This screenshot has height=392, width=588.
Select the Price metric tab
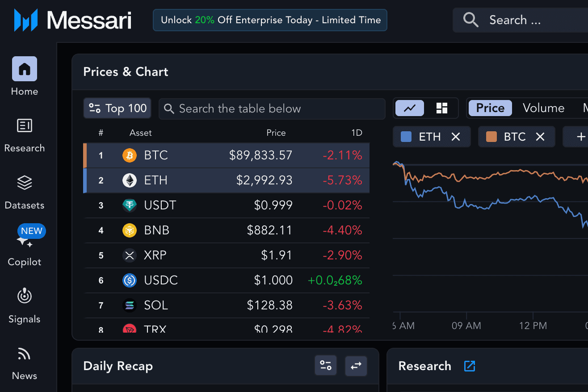490,108
